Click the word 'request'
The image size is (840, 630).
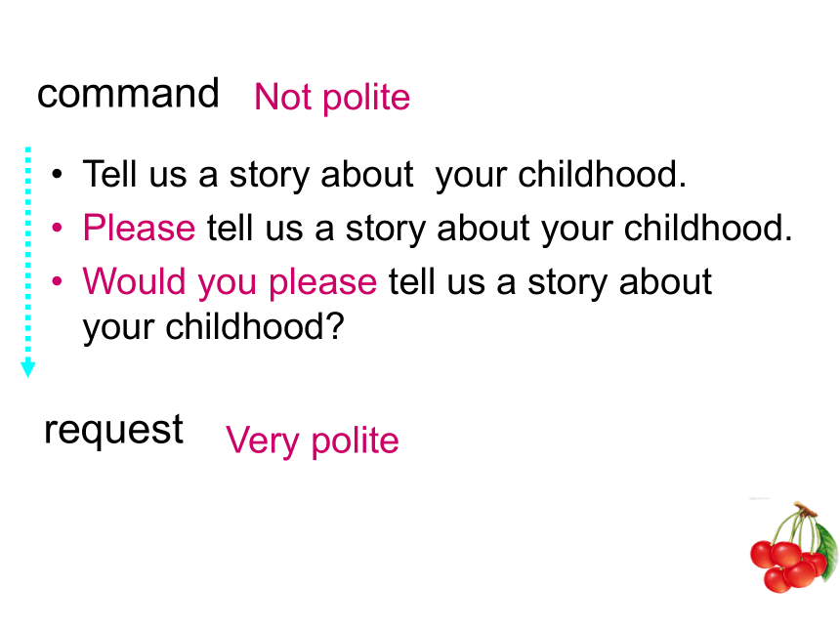click(x=113, y=431)
